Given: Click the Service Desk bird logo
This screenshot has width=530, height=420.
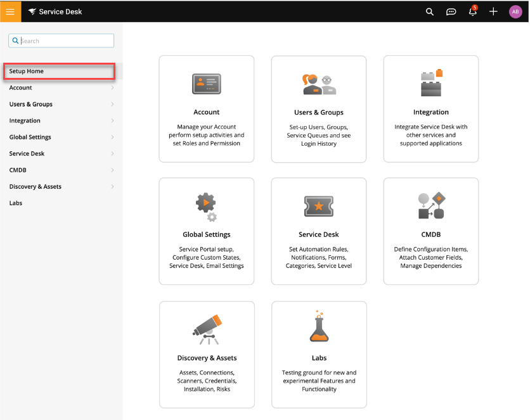Looking at the screenshot, I should pos(32,11).
